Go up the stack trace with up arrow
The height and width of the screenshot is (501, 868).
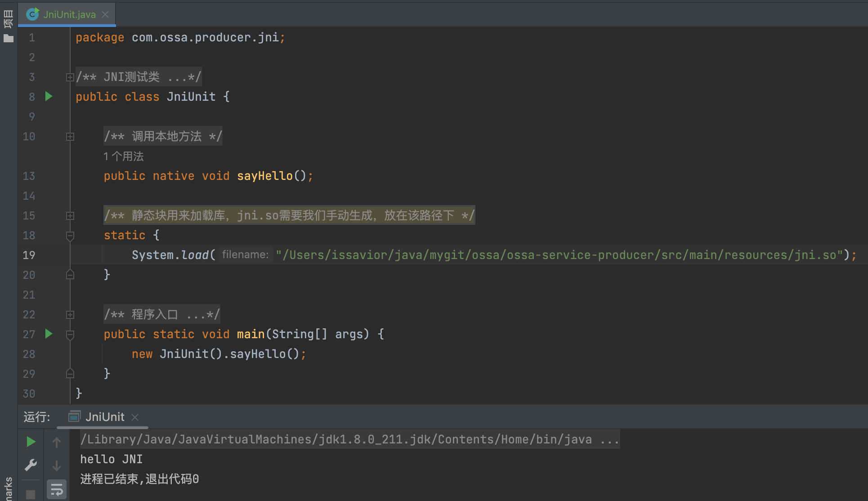click(x=57, y=443)
